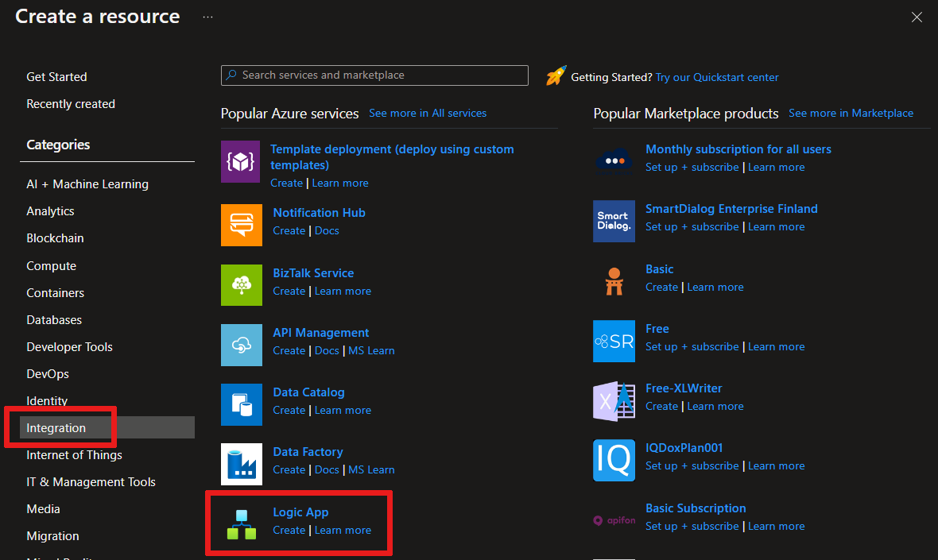Click the Basic product orange gate icon
The width and height of the screenshot is (938, 560).
pos(614,281)
